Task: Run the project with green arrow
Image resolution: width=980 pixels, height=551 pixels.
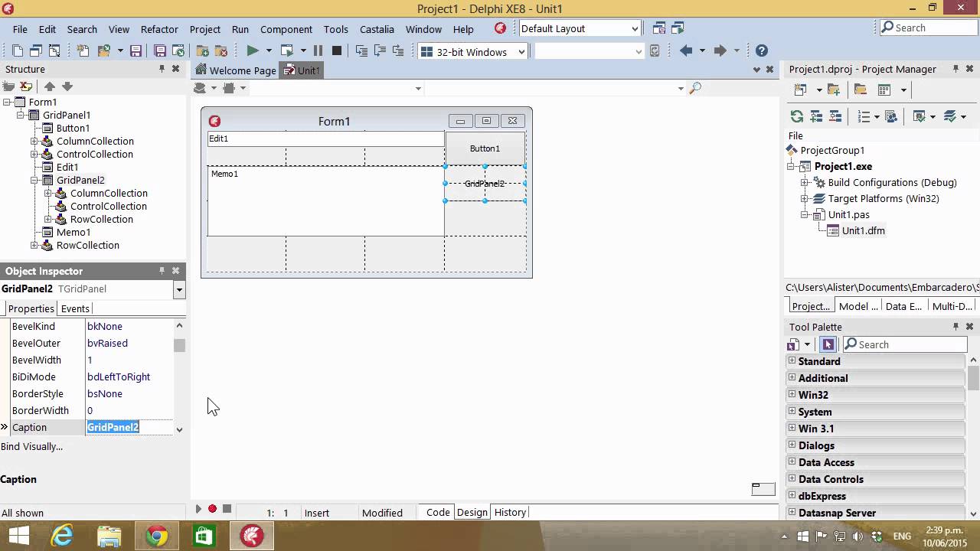Action: tap(253, 51)
